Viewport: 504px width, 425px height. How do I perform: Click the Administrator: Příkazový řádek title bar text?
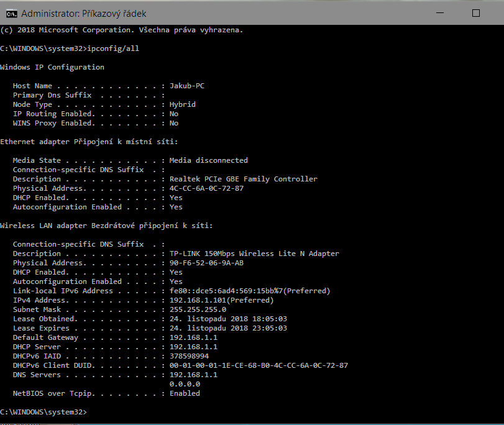(x=84, y=13)
